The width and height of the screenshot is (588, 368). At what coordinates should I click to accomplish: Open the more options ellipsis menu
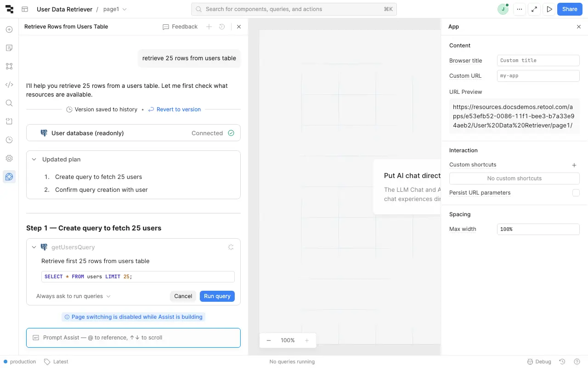click(x=519, y=9)
